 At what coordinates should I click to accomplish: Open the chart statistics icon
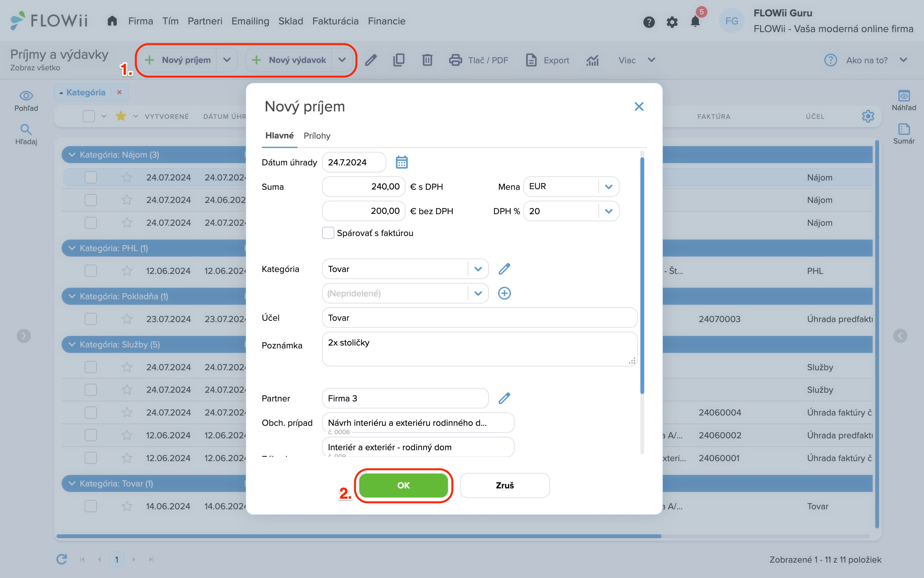tap(592, 60)
